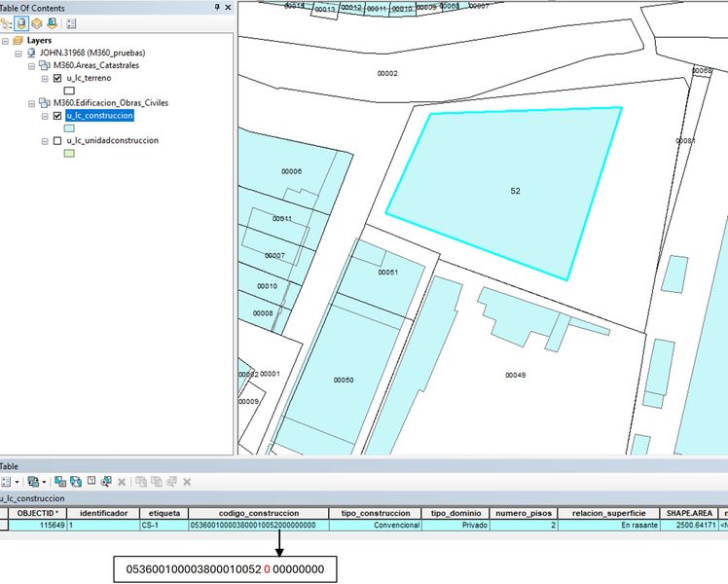
Task: Click Clear Selection table icon
Action: click(x=91, y=482)
